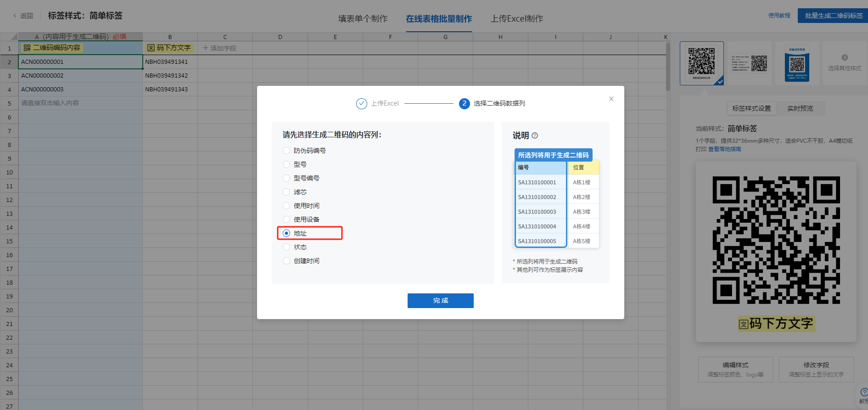Click the spreadsheet vertical scrollbar
The image size is (868, 410).
click(668, 67)
